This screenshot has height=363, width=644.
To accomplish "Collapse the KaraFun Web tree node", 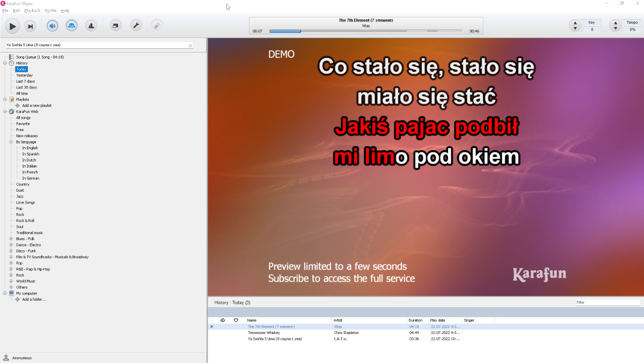I will coord(5,112).
